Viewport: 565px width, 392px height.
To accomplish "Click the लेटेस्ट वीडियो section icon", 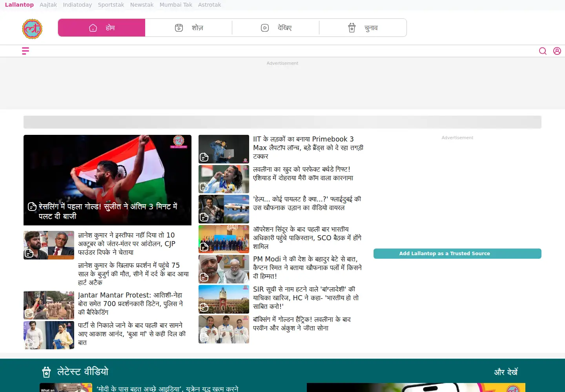I will click(46, 372).
